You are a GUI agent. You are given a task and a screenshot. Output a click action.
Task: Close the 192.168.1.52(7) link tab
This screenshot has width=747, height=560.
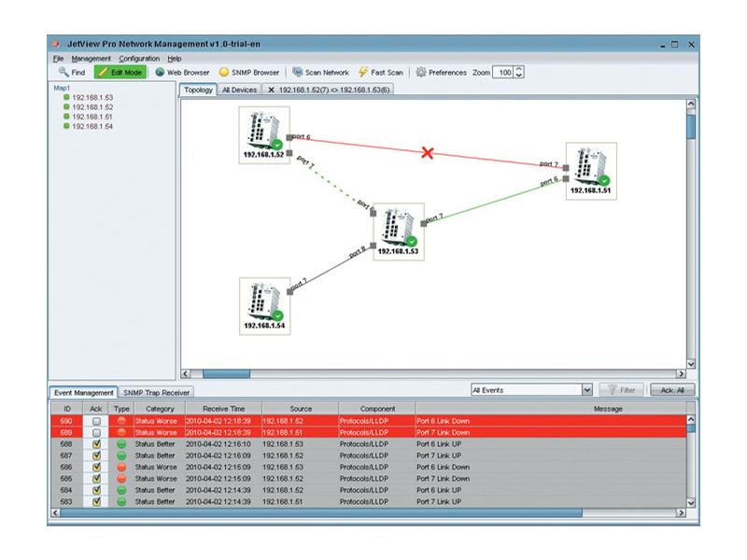(x=271, y=90)
